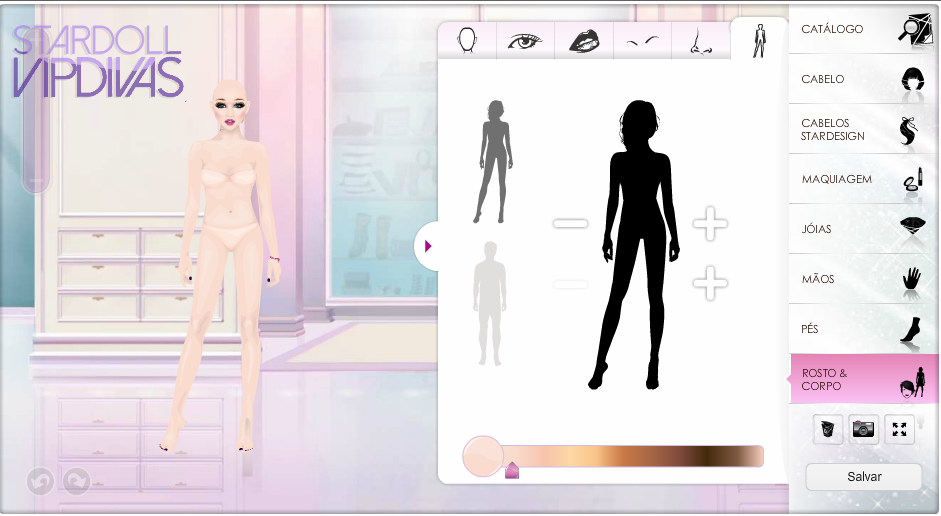Click the lower minus button
The height and width of the screenshot is (516, 941).
(570, 284)
